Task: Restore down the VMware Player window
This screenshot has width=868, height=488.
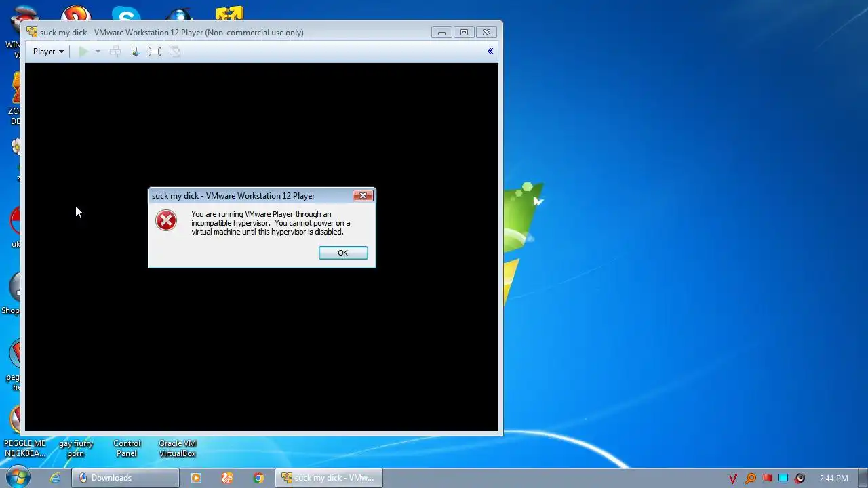Action: pos(464,32)
